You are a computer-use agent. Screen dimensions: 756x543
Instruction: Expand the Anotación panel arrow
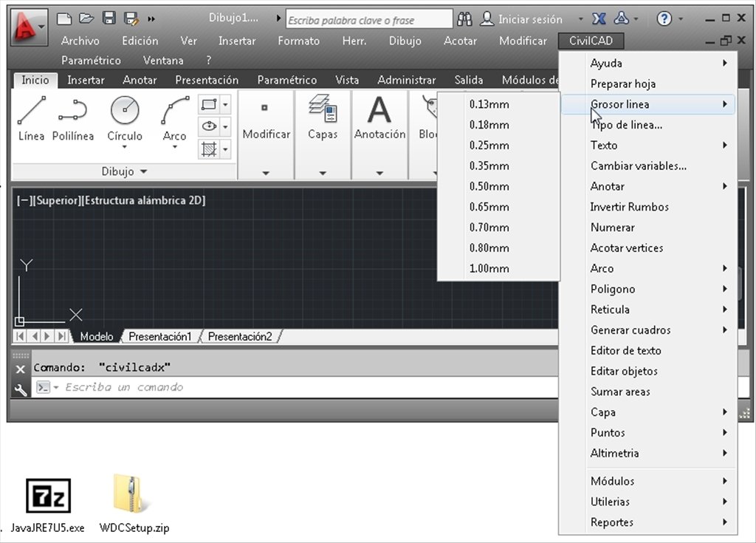point(379,173)
